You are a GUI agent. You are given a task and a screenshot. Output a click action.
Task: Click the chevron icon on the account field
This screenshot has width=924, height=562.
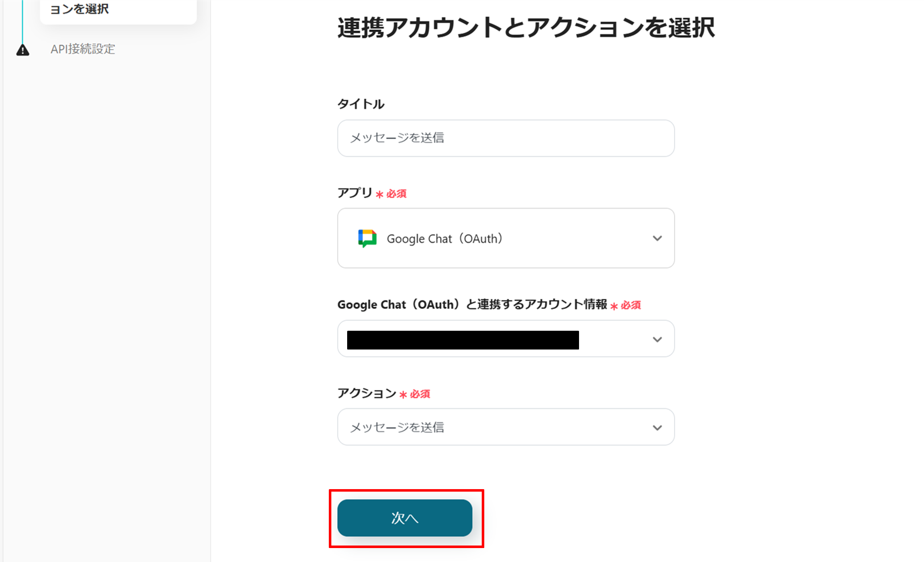point(657,339)
